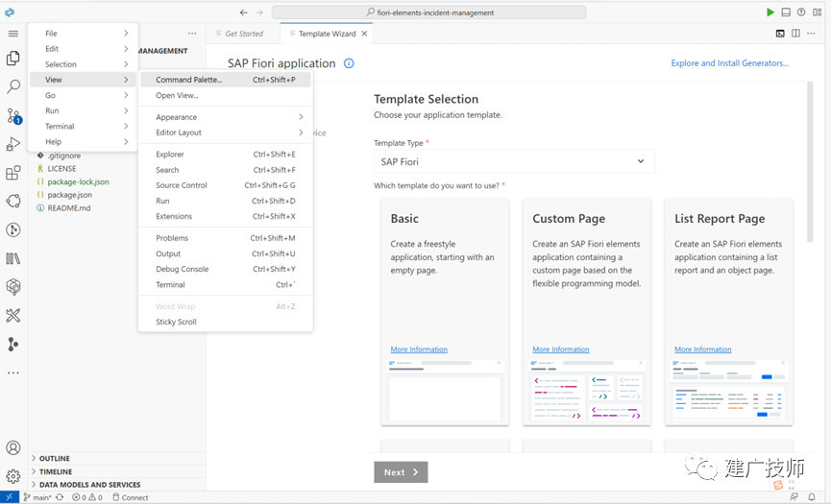831x504 pixels.
Task: Select Problems in the View submenu
Action: click(x=226, y=238)
